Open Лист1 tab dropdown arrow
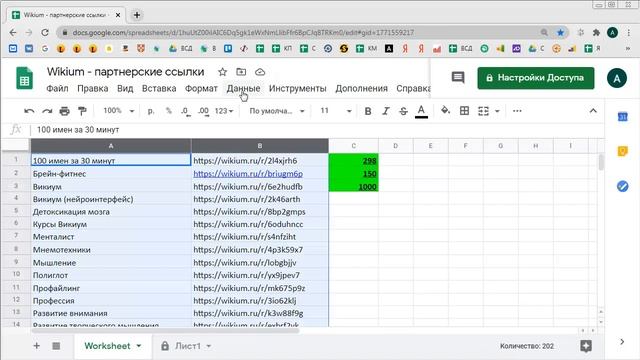 [209, 346]
